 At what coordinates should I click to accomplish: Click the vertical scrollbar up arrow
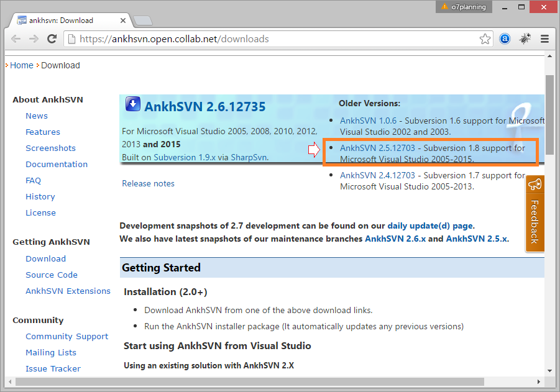[x=549, y=56]
